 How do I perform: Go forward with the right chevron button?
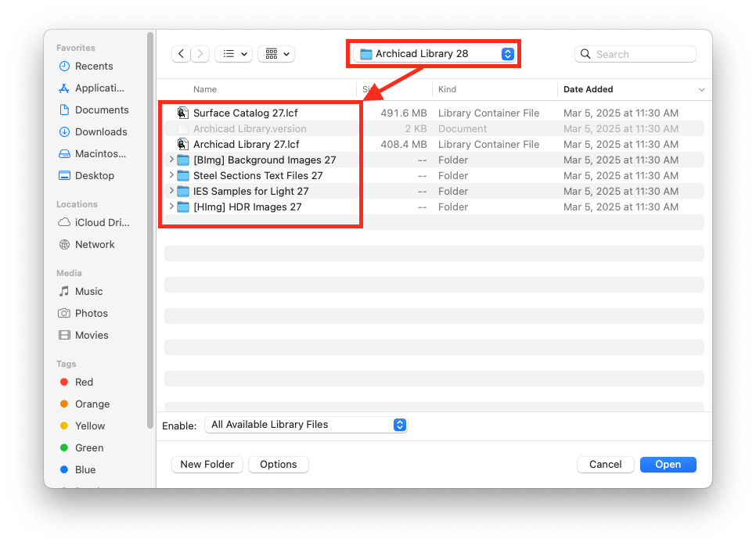tap(200, 54)
